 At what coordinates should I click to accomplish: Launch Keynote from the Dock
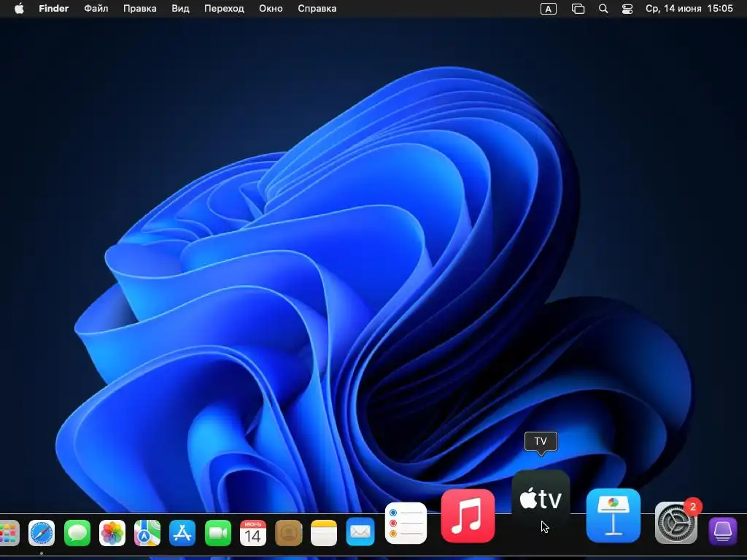[613, 516]
